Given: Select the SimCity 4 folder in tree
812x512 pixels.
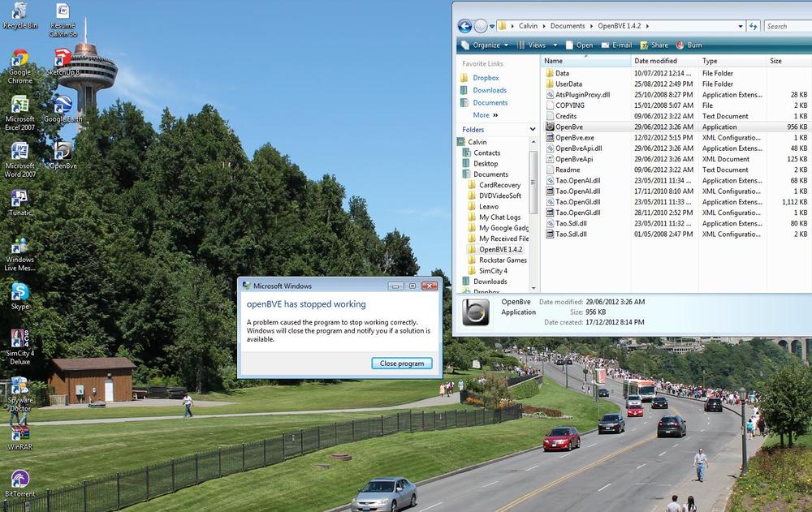Looking at the screenshot, I should [493, 271].
